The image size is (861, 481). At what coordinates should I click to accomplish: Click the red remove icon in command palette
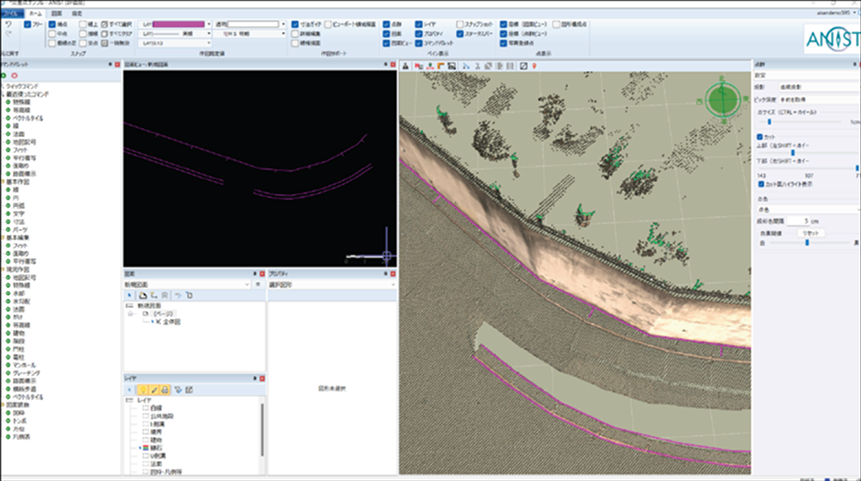click(x=15, y=76)
